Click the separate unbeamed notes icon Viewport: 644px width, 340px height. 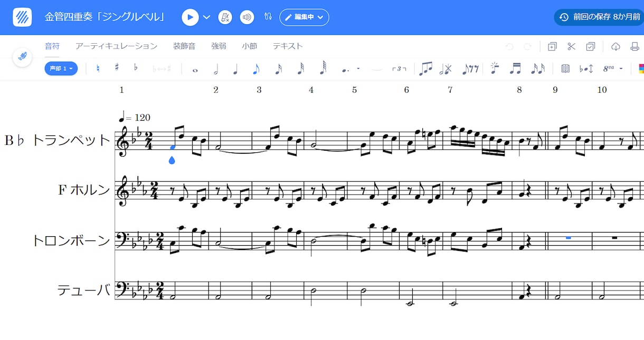pyautogui.click(x=538, y=69)
